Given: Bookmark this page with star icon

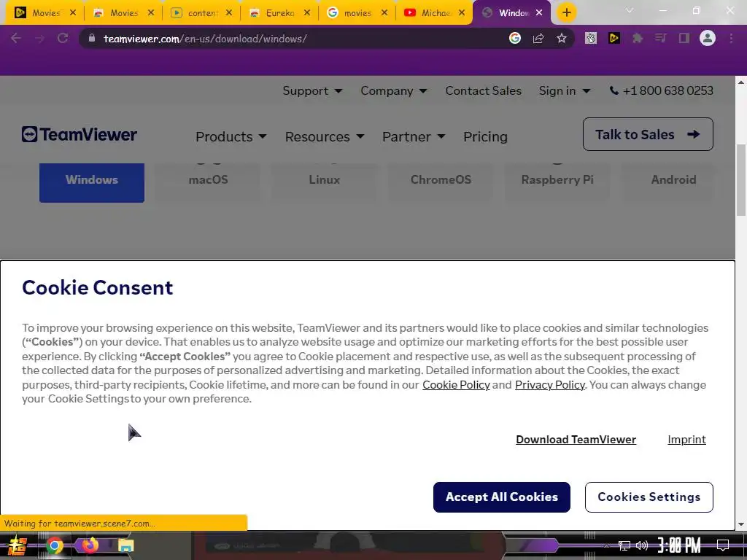Looking at the screenshot, I should tap(562, 38).
